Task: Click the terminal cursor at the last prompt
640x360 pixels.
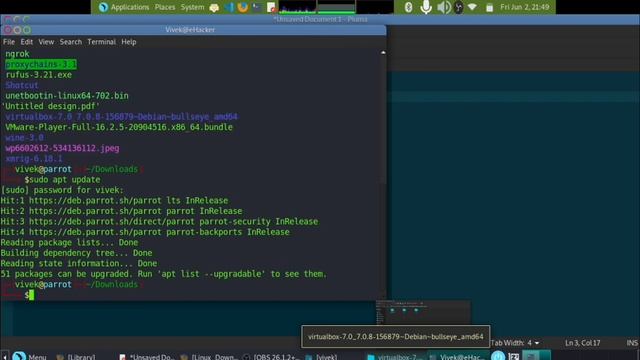Action: tap(31, 295)
